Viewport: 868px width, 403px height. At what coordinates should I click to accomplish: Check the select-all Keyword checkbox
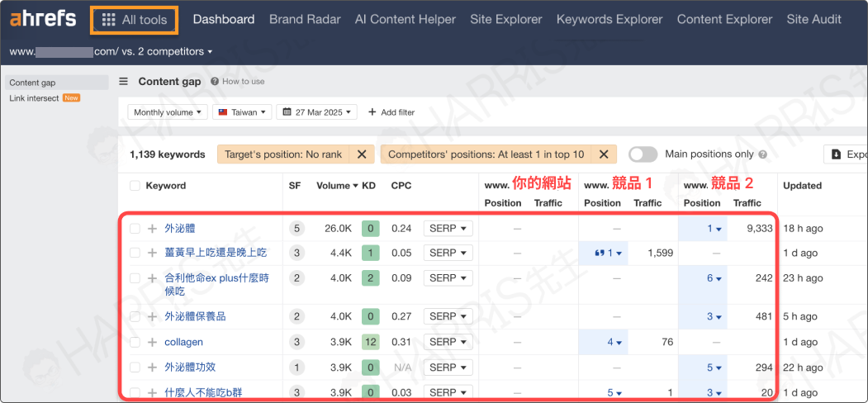pos(135,186)
